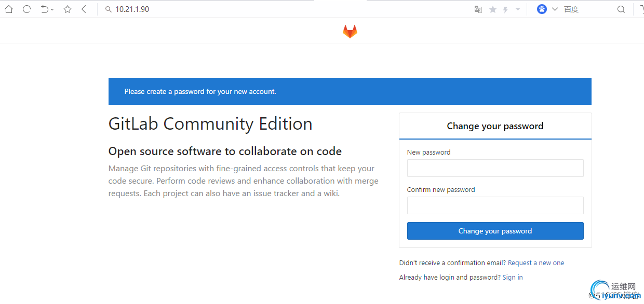This screenshot has width=644, height=304.
Task: Click the 'Already have login and password?' text
Action: coord(450,278)
